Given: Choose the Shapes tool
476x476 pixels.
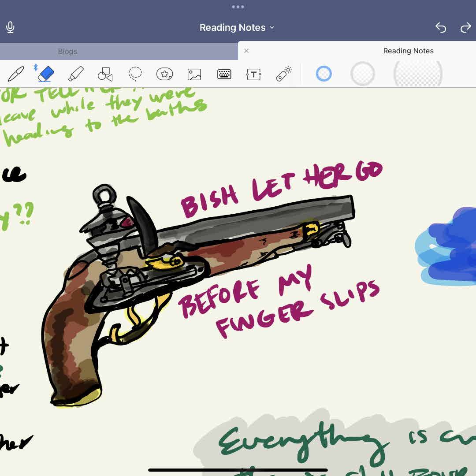Looking at the screenshot, I should point(105,74).
